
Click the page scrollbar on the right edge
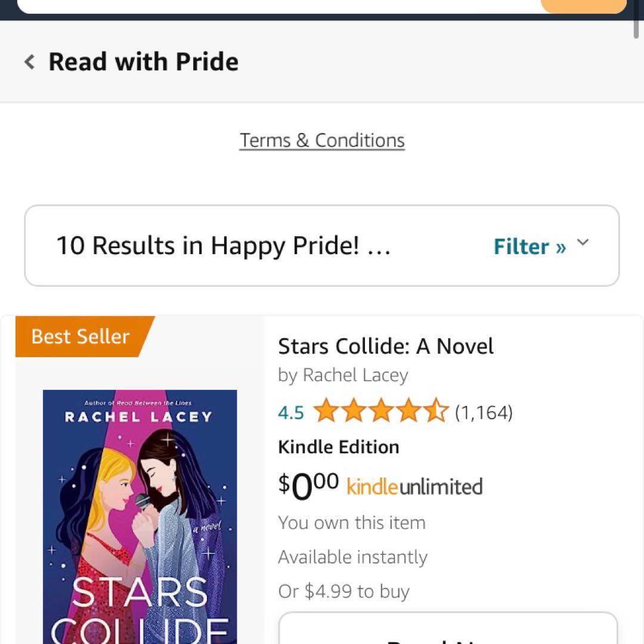coord(637,24)
